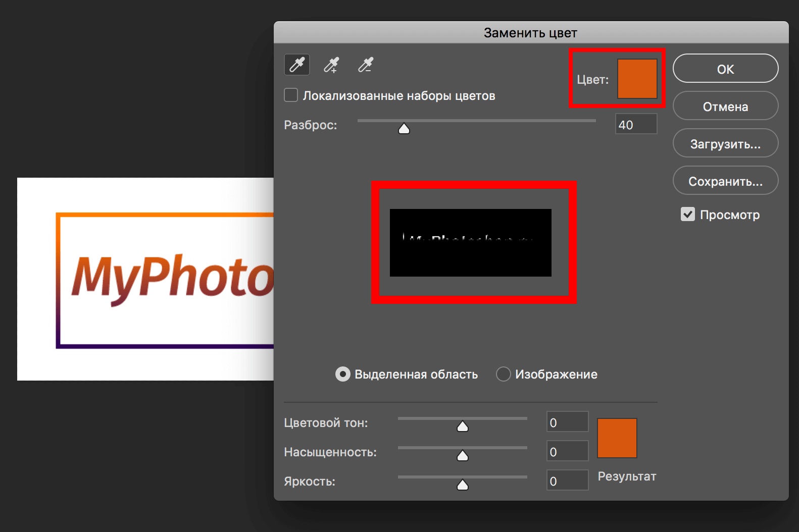Click the Разброс value field showing 40
799x532 pixels.
pyautogui.click(x=636, y=124)
